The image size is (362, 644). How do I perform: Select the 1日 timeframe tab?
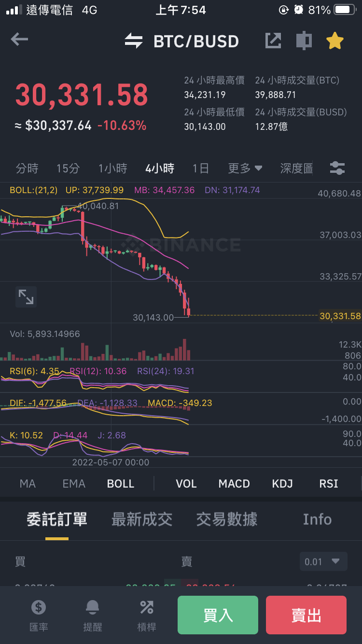[201, 168]
